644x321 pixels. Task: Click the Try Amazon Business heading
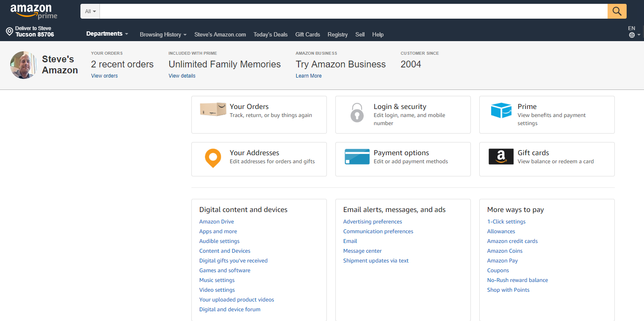pyautogui.click(x=341, y=64)
